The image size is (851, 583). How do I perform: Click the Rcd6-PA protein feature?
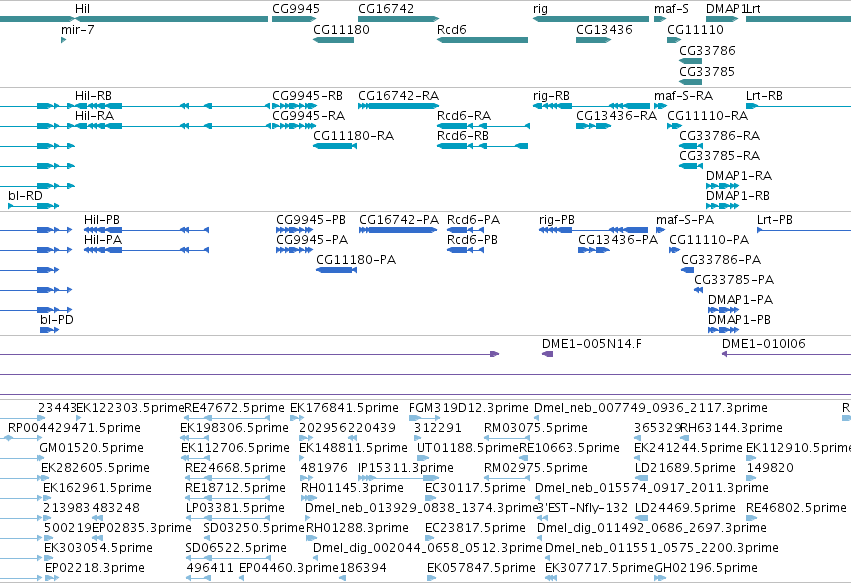coord(465,230)
